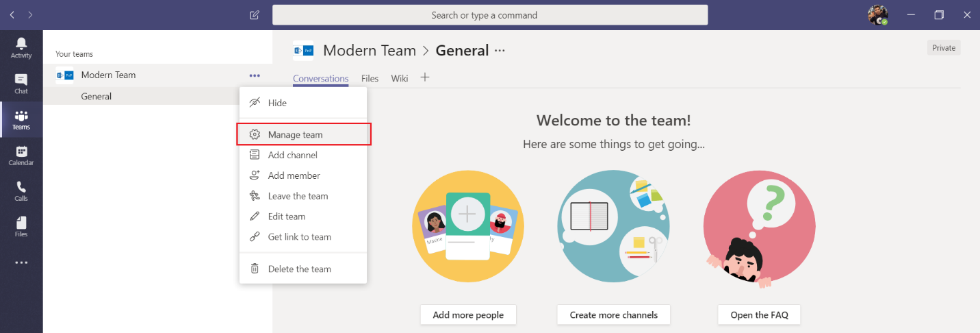This screenshot has width=980, height=333.
Task: Click the Create more channels button
Action: (x=613, y=315)
